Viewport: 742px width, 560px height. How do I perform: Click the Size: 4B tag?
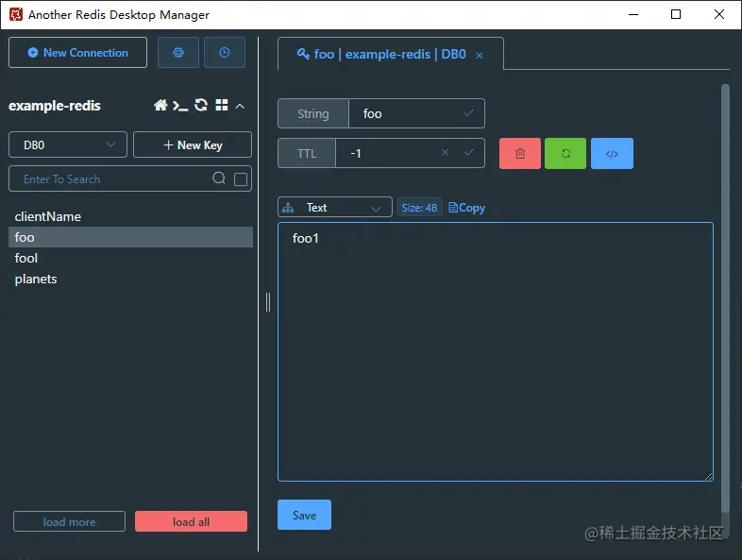click(x=419, y=208)
